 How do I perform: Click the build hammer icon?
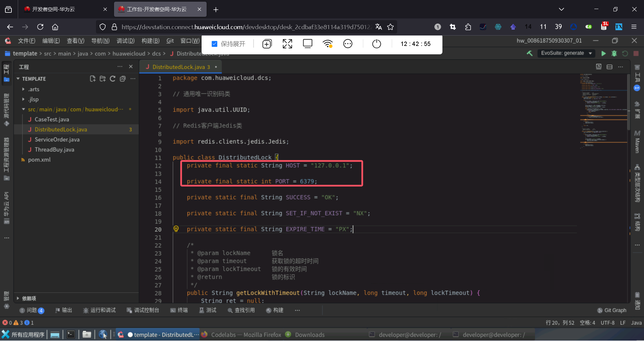[x=530, y=53]
